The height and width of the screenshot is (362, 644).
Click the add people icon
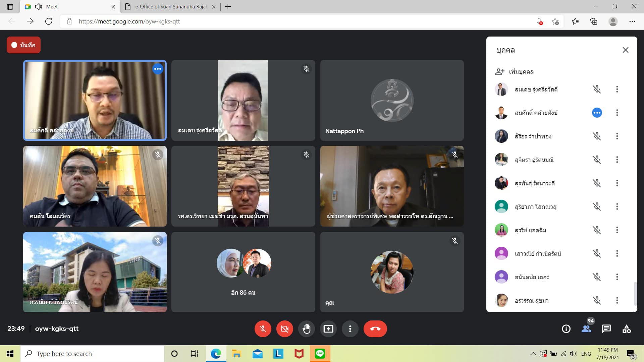tap(499, 71)
